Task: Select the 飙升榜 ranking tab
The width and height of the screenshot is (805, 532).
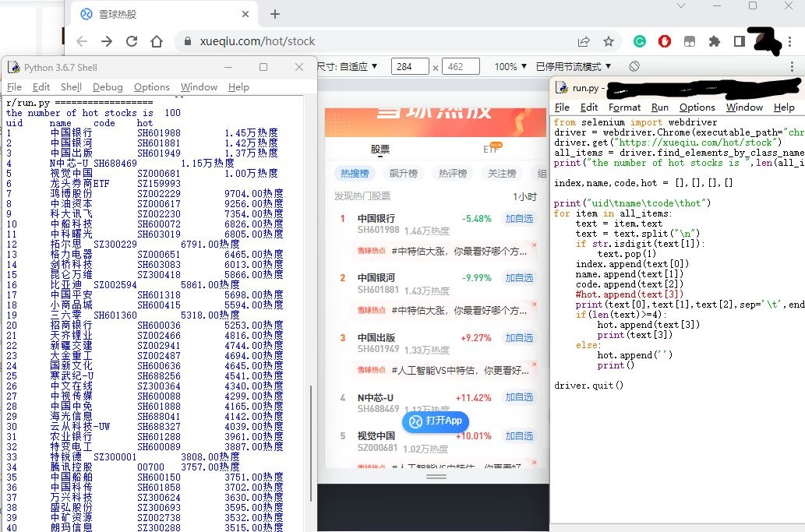Action: click(404, 174)
